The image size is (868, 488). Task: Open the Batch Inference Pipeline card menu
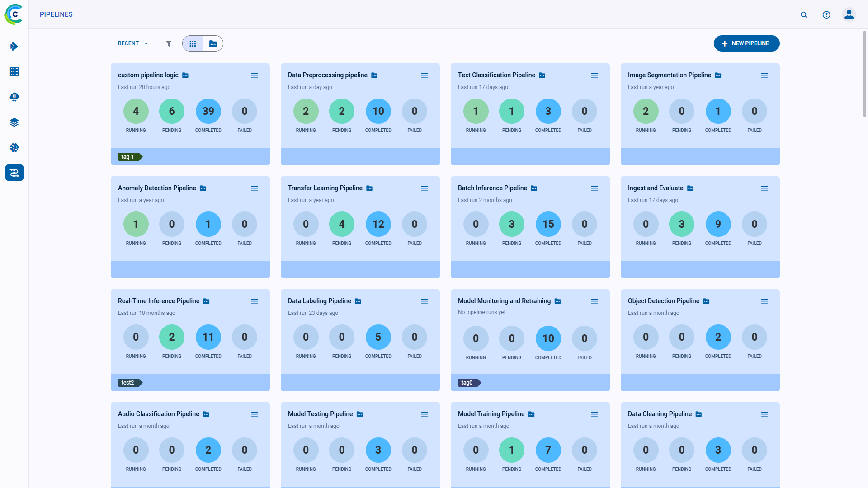tap(594, 188)
